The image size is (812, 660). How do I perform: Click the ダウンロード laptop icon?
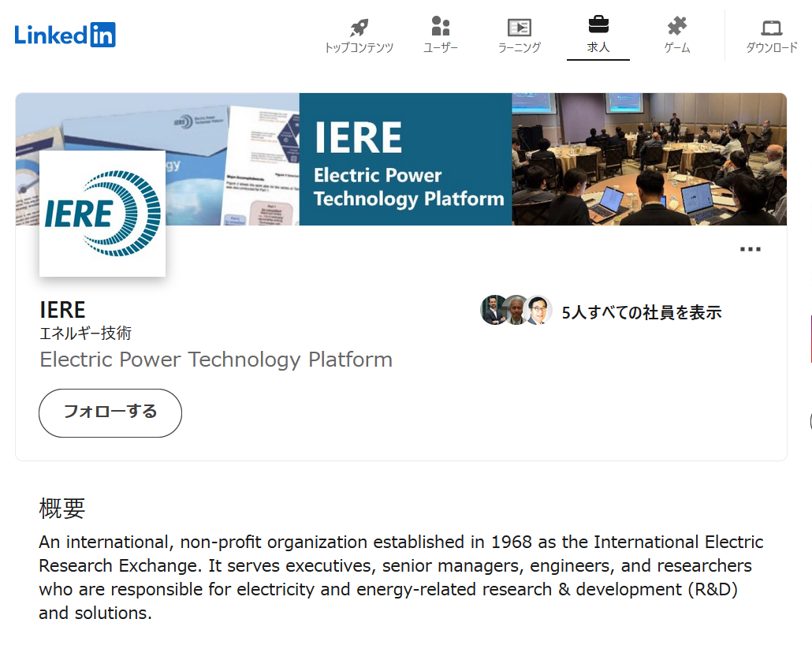[772, 28]
